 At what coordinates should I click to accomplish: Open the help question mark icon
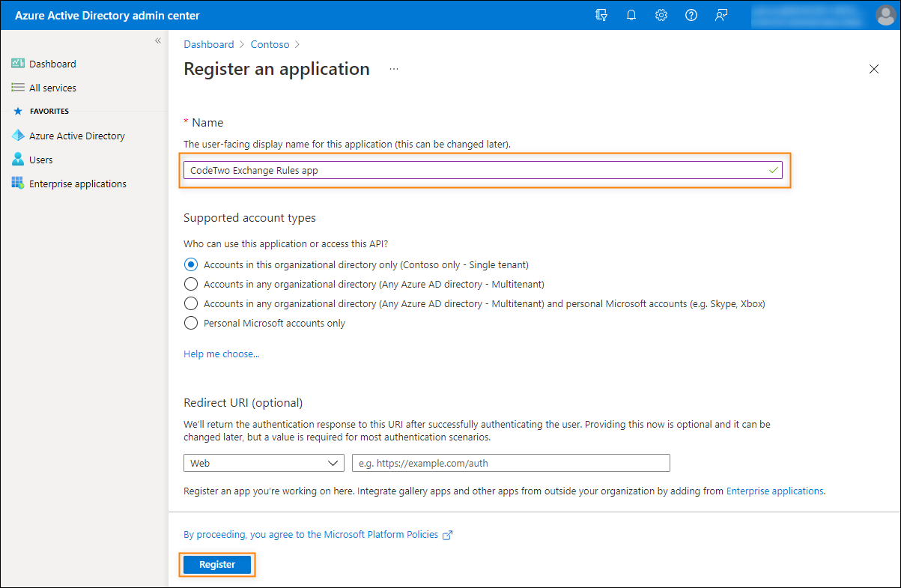click(691, 15)
